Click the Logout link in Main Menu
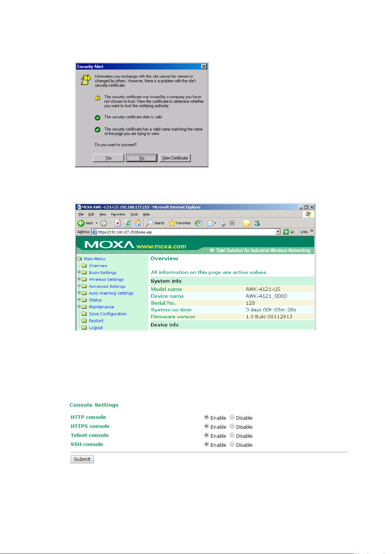Image resolution: width=392 pixels, height=554 pixels. [96, 328]
